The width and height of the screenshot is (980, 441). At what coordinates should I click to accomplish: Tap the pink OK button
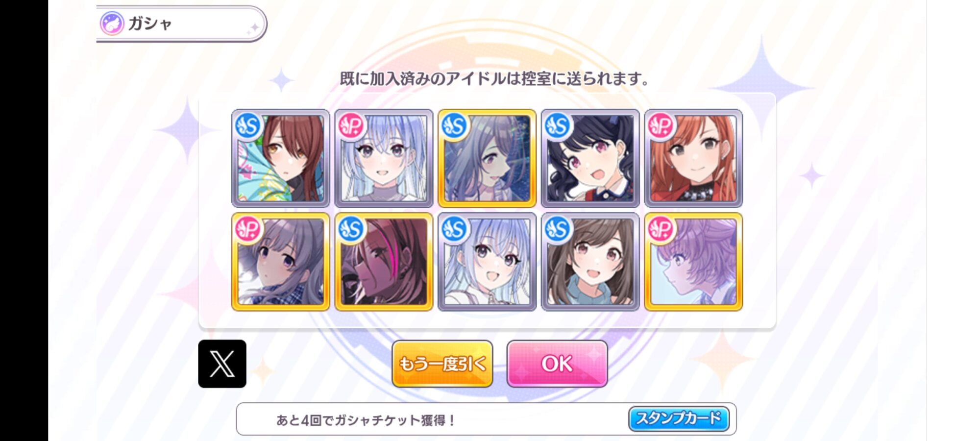[x=557, y=364]
